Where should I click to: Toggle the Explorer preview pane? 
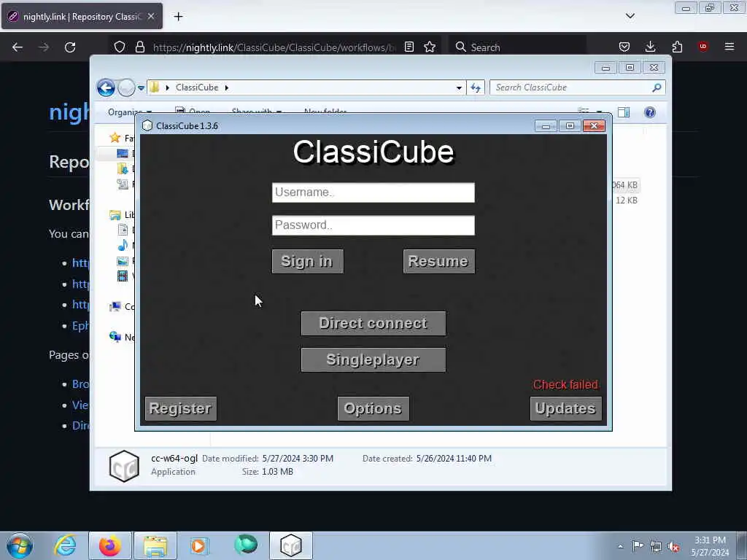point(624,112)
